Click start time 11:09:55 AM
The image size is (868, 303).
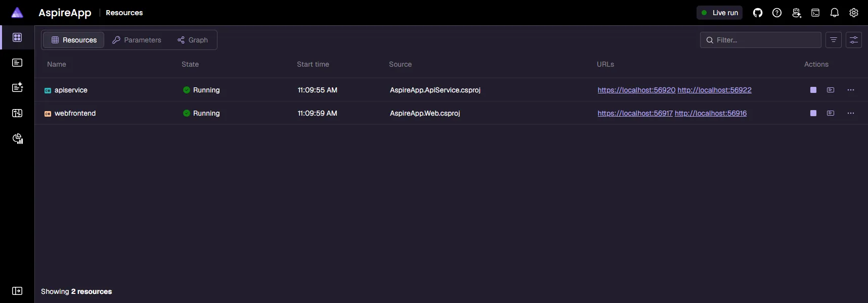click(x=317, y=90)
